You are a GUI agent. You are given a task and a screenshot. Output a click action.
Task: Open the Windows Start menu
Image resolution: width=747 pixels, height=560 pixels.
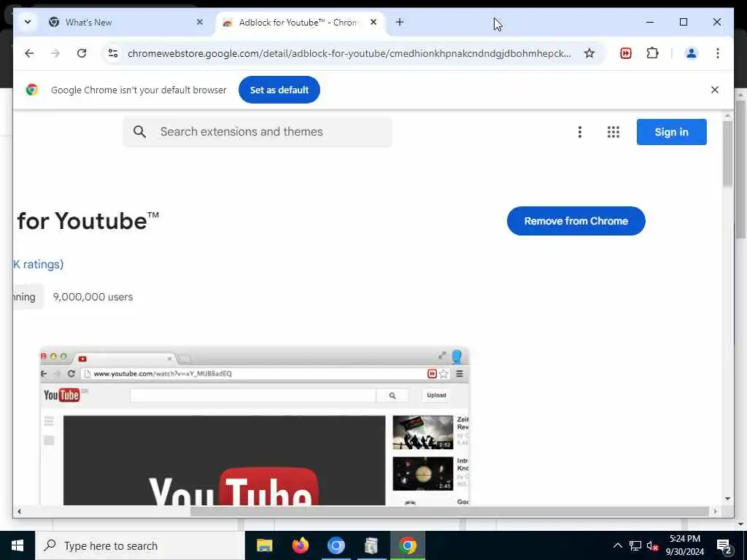pos(18,545)
